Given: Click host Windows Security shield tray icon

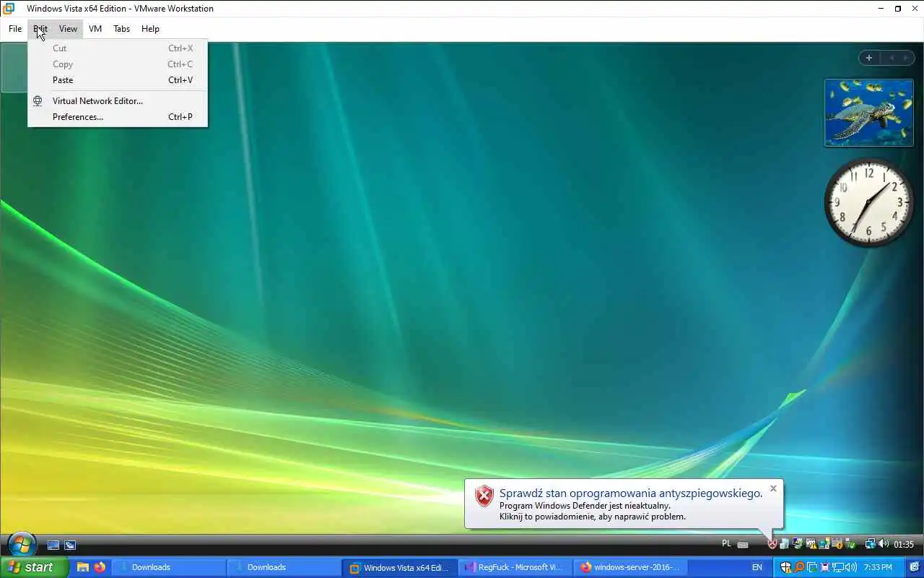Looking at the screenshot, I should coord(786,567).
